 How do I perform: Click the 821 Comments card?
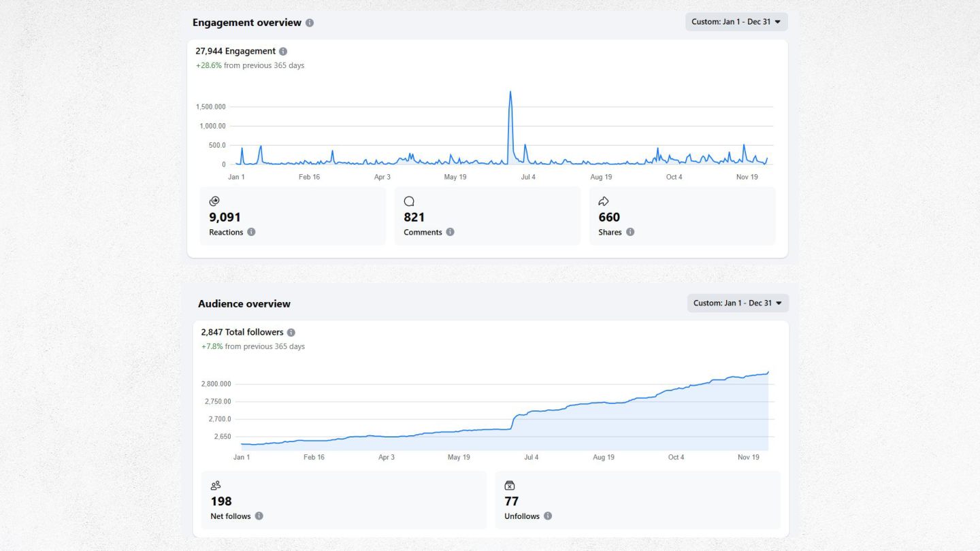(x=487, y=216)
